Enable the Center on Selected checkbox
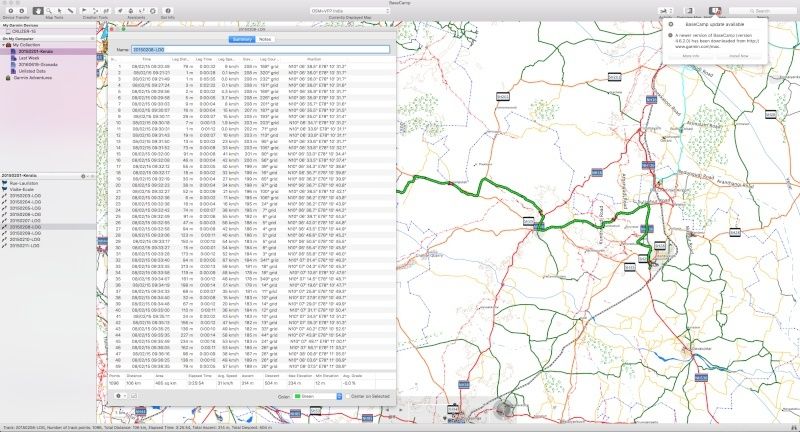800x432 pixels. point(347,396)
